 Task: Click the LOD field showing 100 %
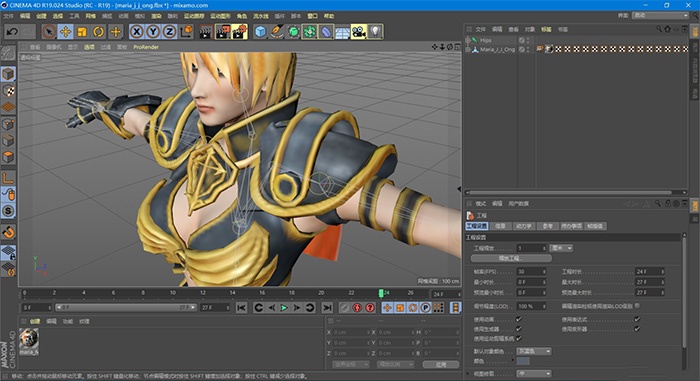point(531,306)
